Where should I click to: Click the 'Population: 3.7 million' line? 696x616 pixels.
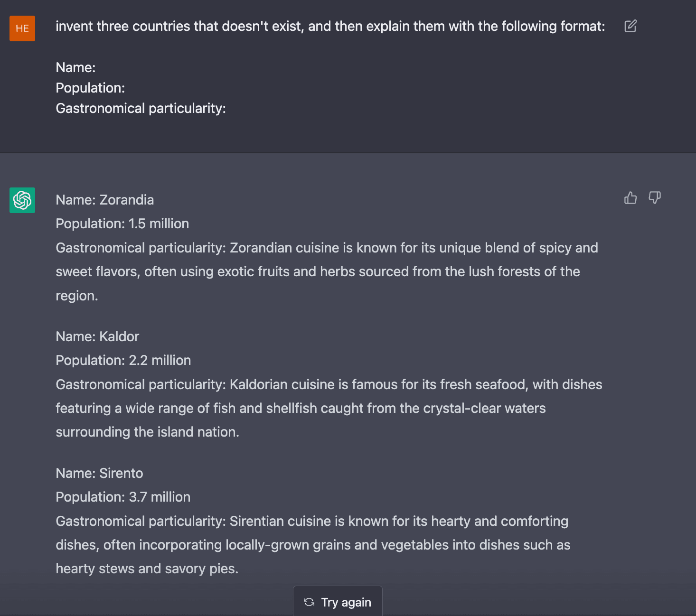tap(123, 497)
